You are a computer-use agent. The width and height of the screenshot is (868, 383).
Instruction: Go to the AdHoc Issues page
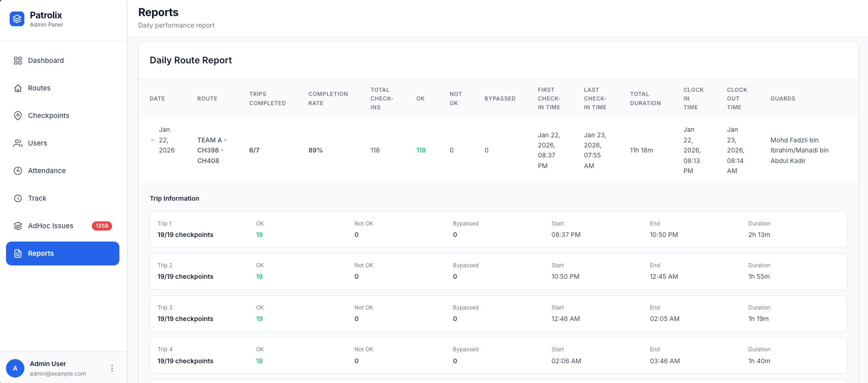pyautogui.click(x=51, y=226)
